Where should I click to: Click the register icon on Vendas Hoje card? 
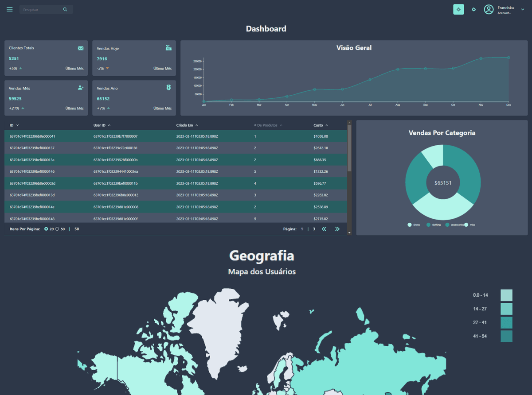point(168,48)
